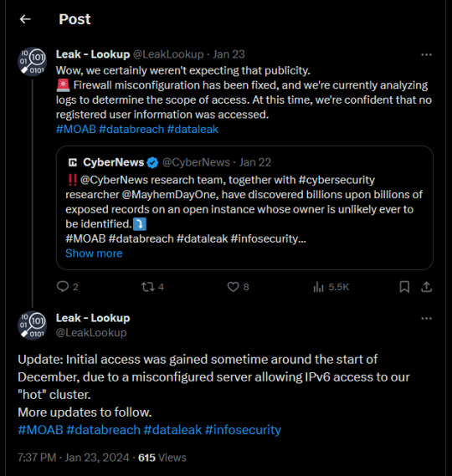
Task: Repost the Jan 23 tweet with 4 reposts
Action: tap(148, 287)
